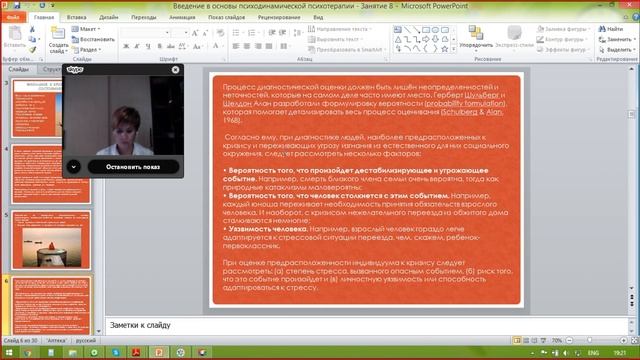Select the five-point star shape in gallery
This screenshot has height=360, width=640.
point(445,49)
